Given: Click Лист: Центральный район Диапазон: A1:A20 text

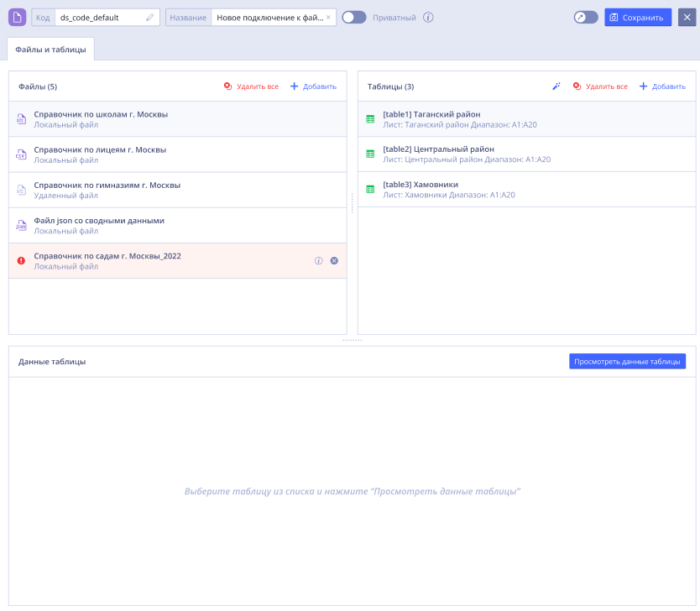Looking at the screenshot, I should [x=467, y=159].
